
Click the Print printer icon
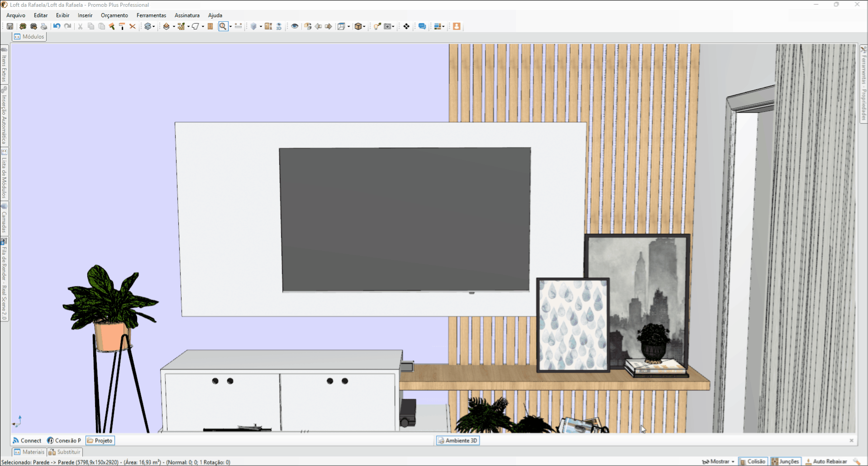(44, 26)
